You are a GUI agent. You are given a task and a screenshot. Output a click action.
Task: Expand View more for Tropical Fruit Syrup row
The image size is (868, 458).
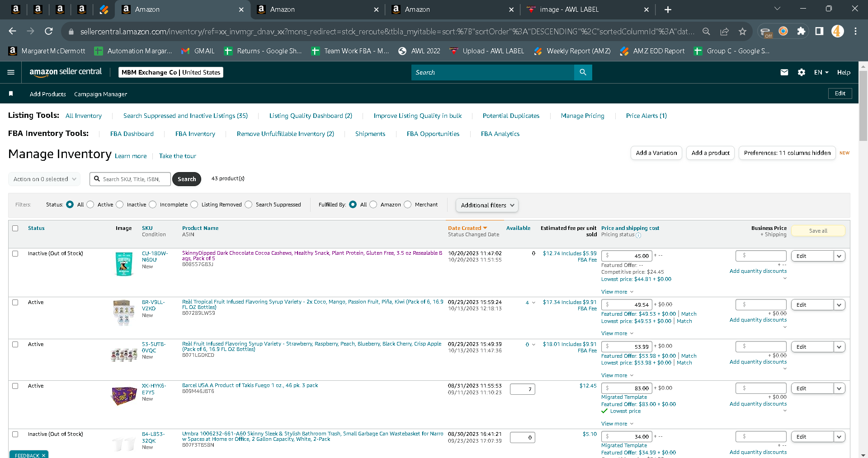coord(617,333)
